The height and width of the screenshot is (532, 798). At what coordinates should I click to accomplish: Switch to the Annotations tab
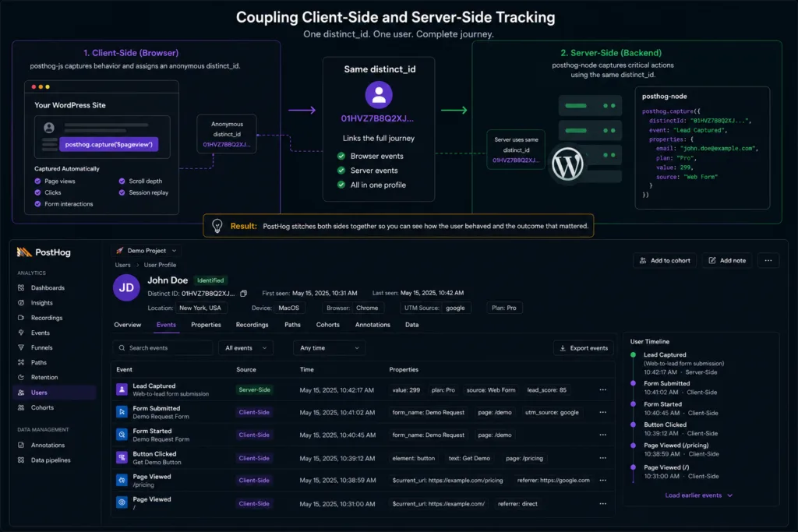(373, 325)
